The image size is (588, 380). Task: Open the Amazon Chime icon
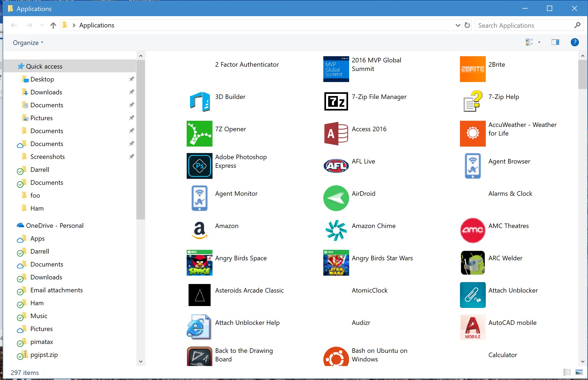pos(336,230)
